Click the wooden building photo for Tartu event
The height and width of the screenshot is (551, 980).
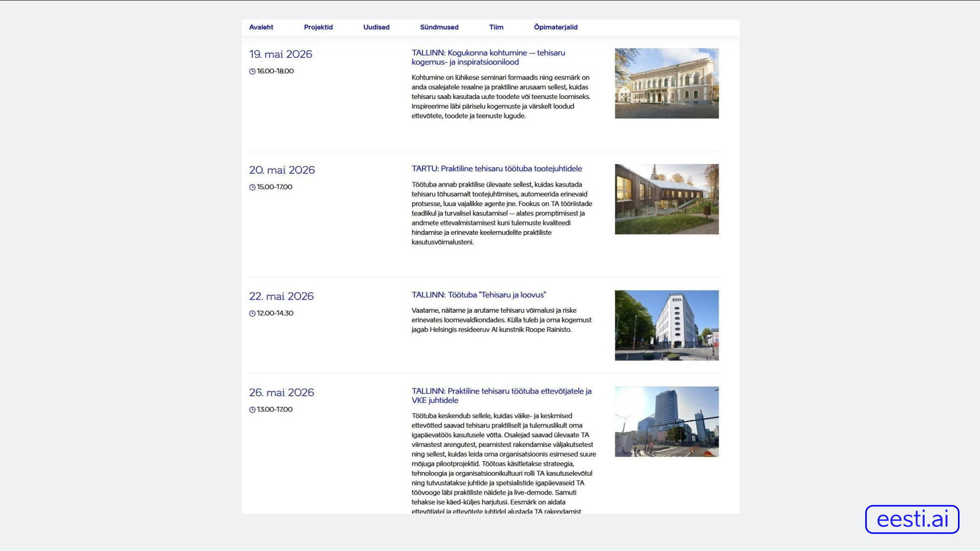[x=667, y=199]
